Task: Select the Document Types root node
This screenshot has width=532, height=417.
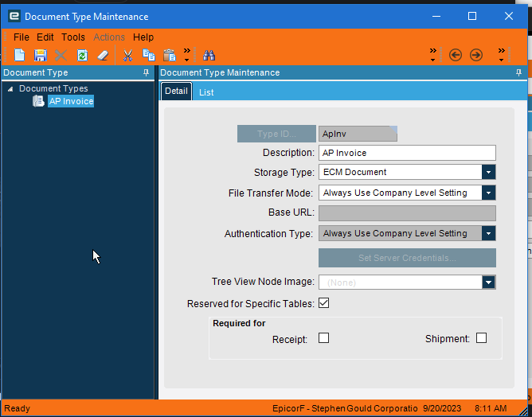Action: coord(53,88)
